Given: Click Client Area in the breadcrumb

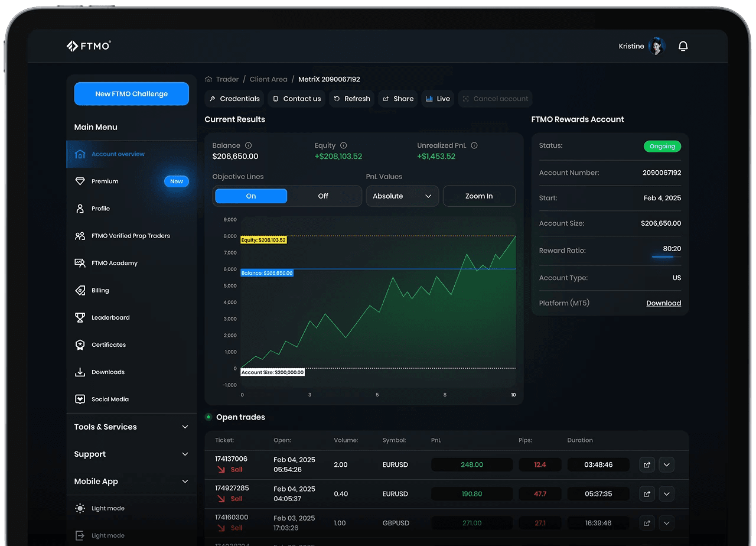Looking at the screenshot, I should click(x=269, y=79).
